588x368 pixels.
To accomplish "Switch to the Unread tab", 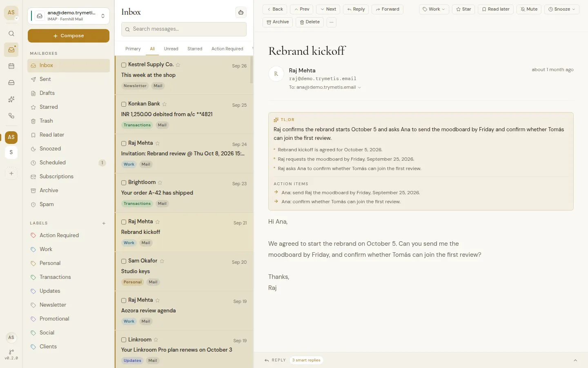I will [171, 49].
